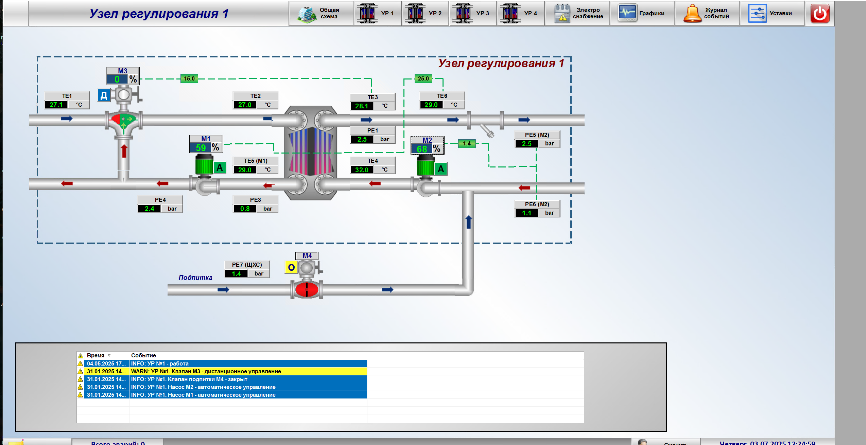Select the M3 three-way valve
The width and height of the screenshot is (866, 445).
click(x=124, y=120)
